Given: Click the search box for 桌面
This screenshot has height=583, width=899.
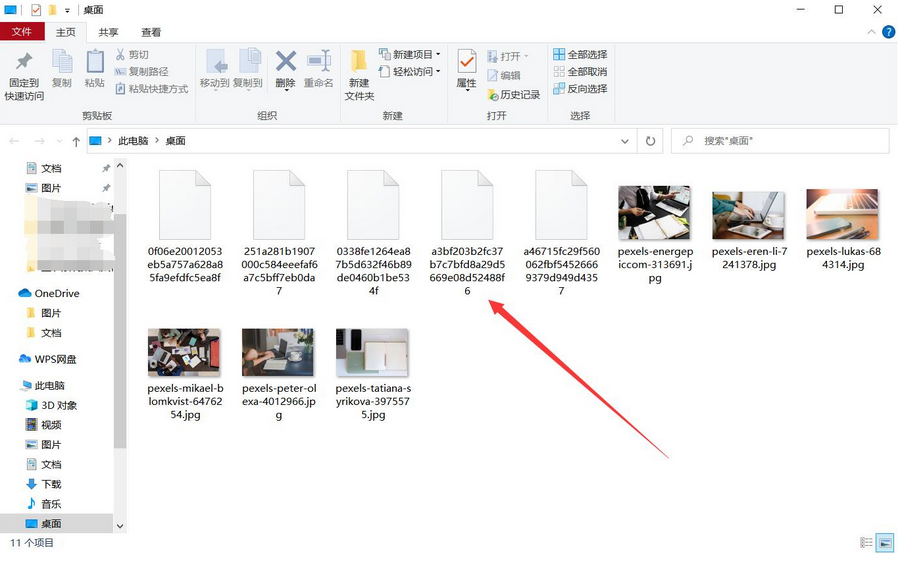Looking at the screenshot, I should tap(785, 141).
